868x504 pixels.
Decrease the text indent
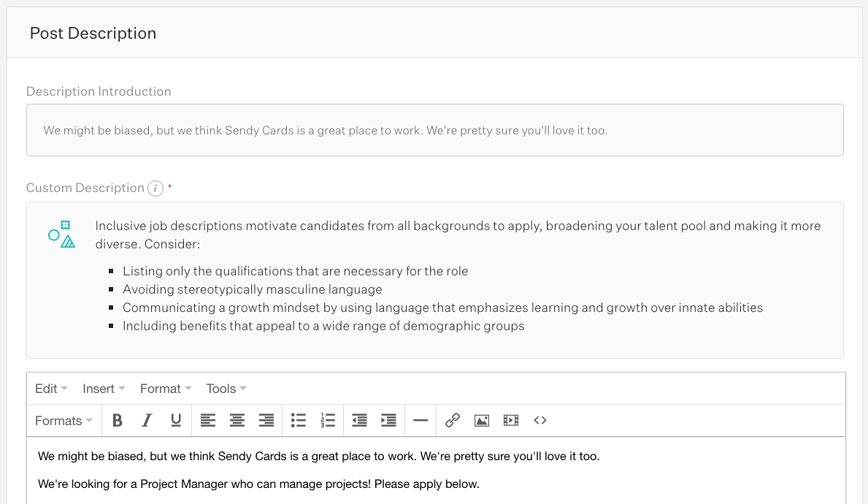358,420
